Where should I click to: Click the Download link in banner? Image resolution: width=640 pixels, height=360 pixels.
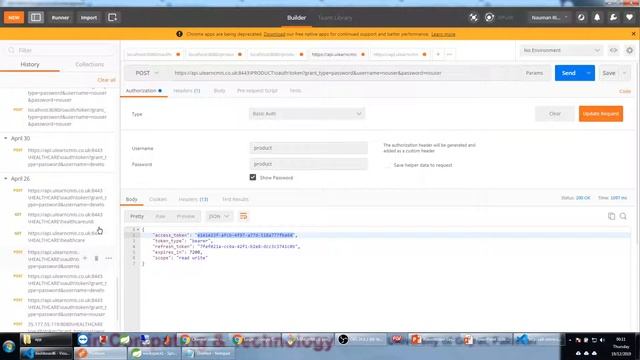pyautogui.click(x=274, y=34)
